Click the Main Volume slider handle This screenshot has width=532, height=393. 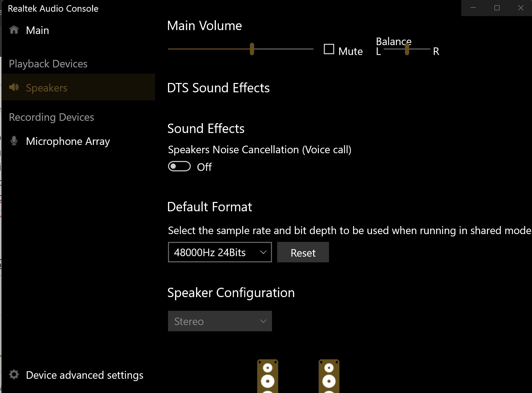point(252,49)
